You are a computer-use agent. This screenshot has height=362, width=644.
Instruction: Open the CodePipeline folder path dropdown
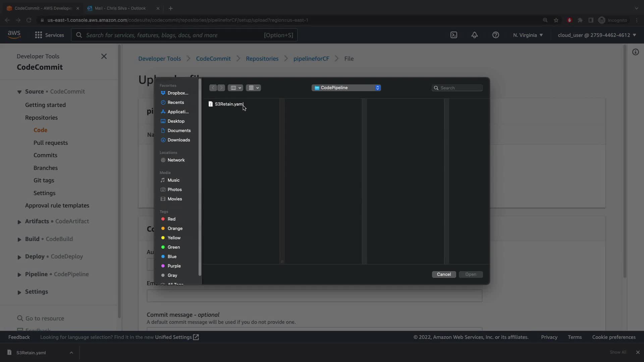coord(346,88)
